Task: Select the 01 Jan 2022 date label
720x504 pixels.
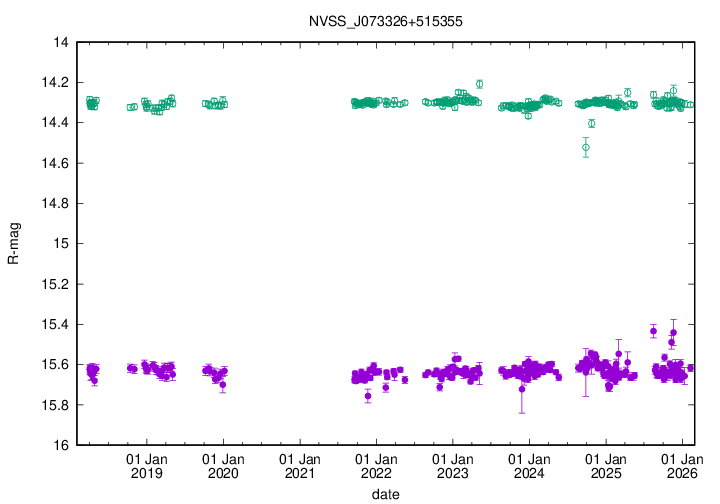Action: tap(376, 466)
